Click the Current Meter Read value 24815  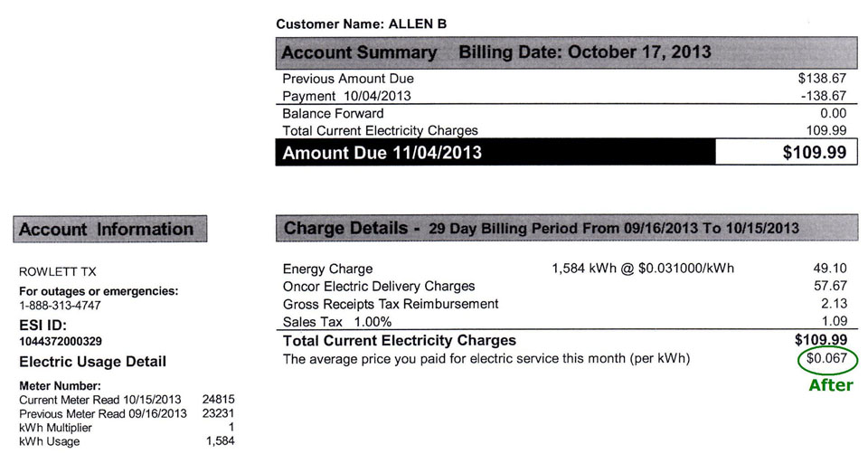pyautogui.click(x=218, y=400)
